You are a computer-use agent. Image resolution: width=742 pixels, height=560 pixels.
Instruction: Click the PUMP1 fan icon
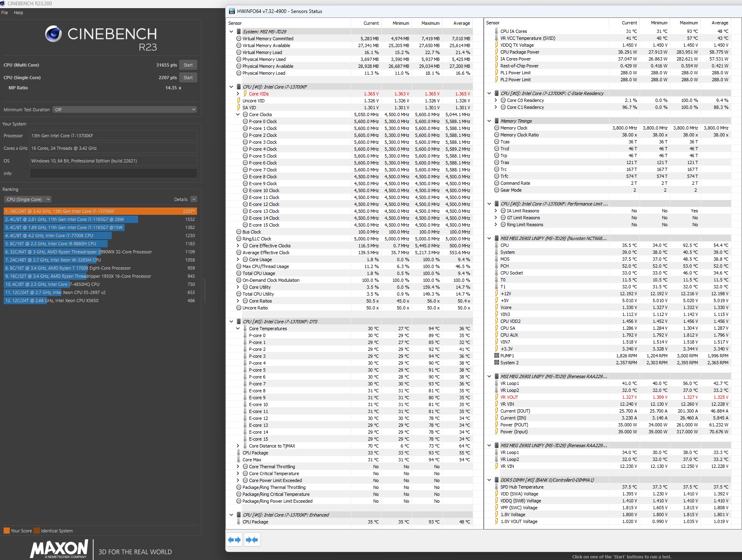pos(497,356)
